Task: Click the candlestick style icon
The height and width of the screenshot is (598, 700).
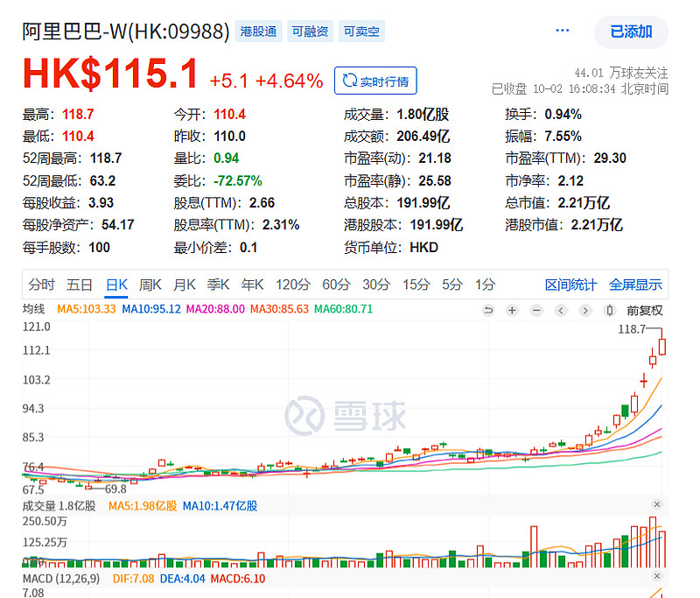Action: 610,310
